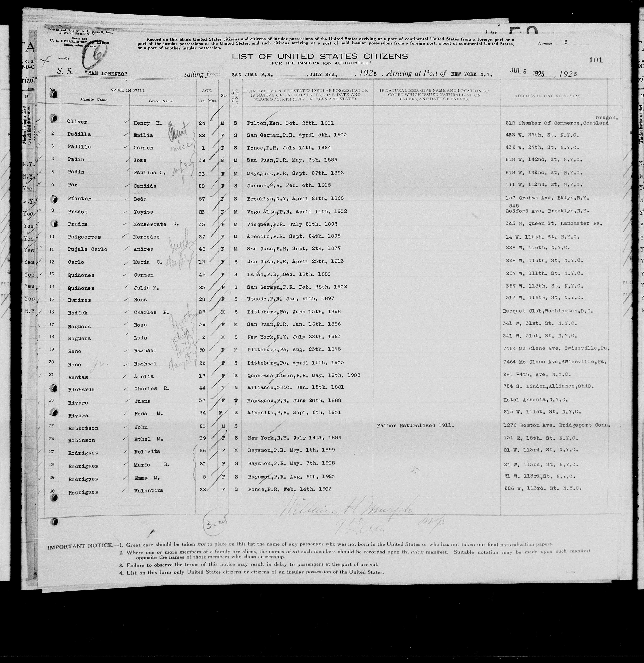644x663 pixels.
Task: Click the given name "Amelia"
Action: pyautogui.click(x=144, y=376)
